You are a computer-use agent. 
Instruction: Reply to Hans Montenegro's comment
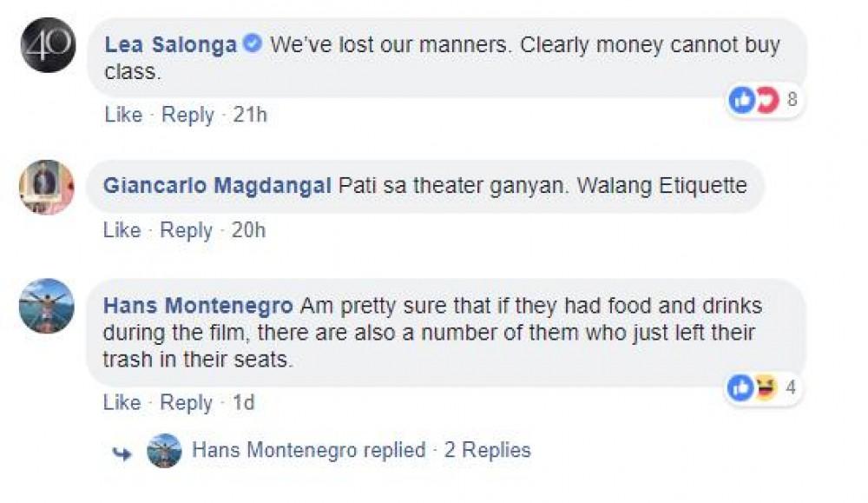(187, 403)
